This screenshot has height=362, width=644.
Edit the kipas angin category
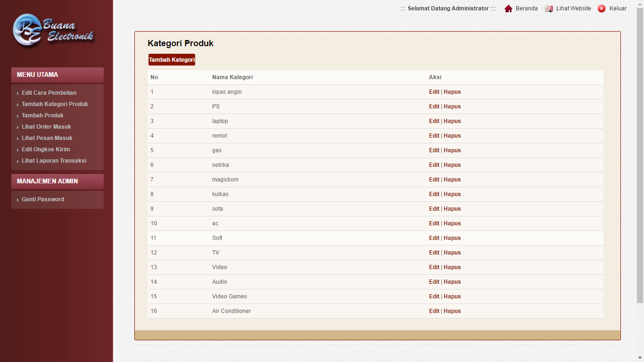click(x=434, y=92)
